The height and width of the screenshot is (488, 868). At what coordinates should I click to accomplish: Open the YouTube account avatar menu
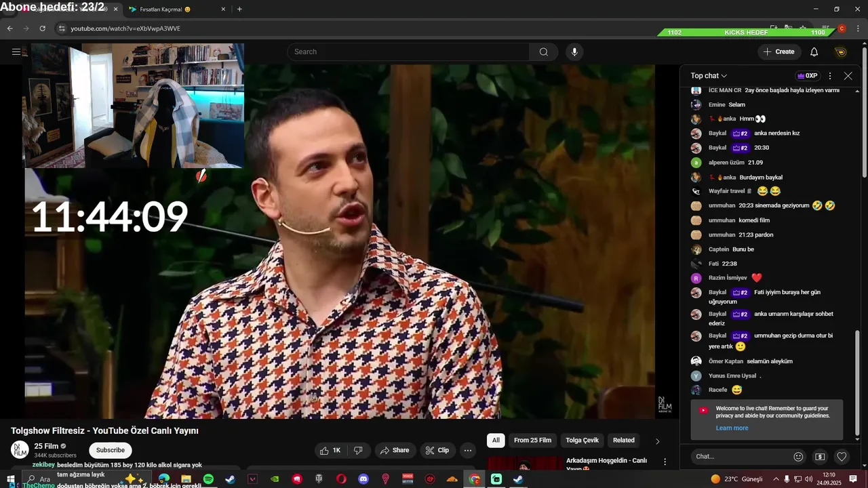tap(841, 52)
